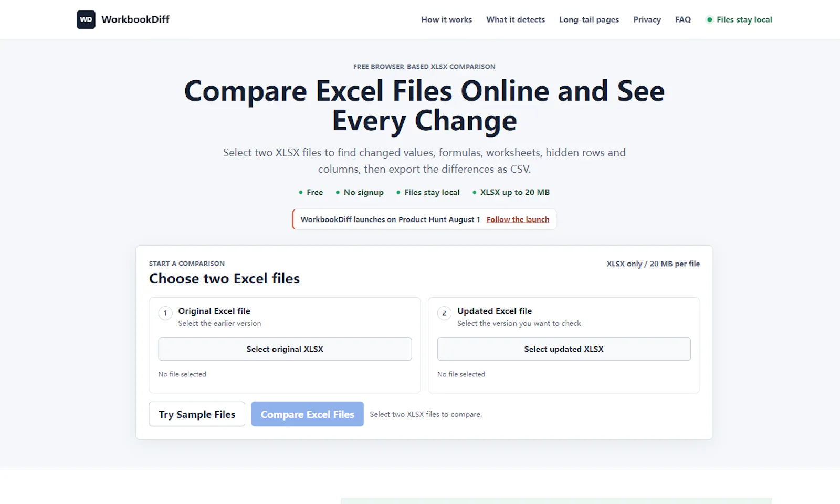The image size is (840, 504).
Task: Click Select two XLSX files to compare
Action: [x=426, y=414]
